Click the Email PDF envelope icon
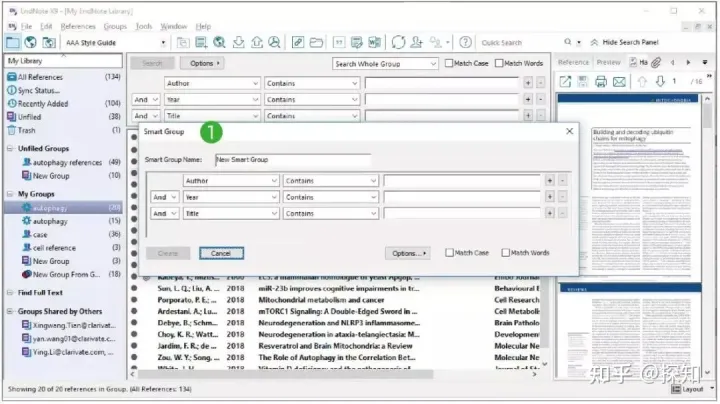Image resolution: width=720 pixels, height=404 pixels. [x=619, y=82]
